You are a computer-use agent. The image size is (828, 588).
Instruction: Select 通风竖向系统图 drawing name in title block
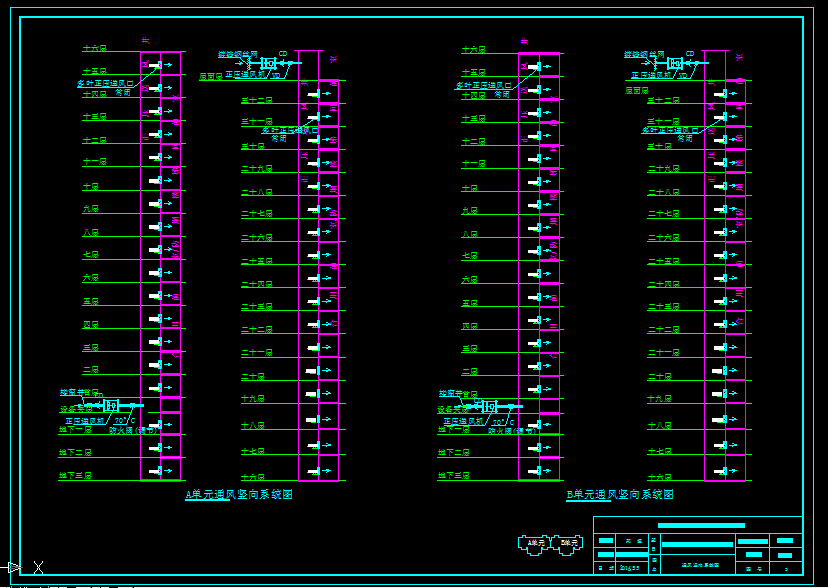pos(698,565)
